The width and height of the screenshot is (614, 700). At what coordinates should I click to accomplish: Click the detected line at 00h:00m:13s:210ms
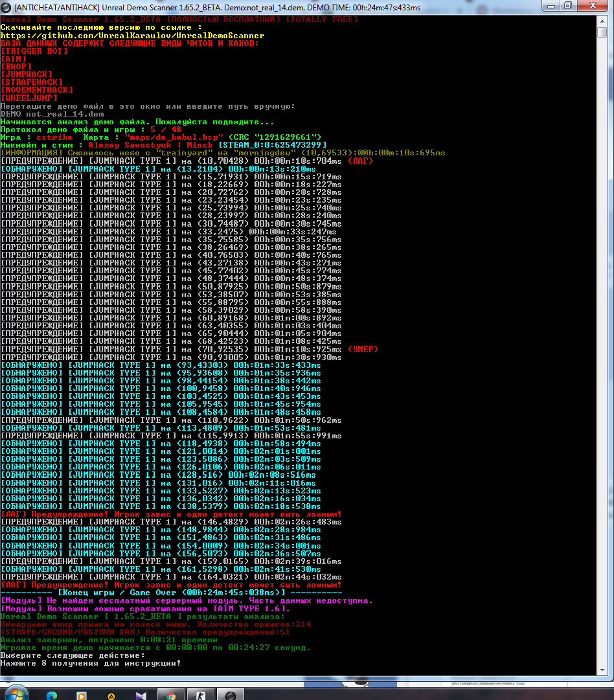pos(158,169)
